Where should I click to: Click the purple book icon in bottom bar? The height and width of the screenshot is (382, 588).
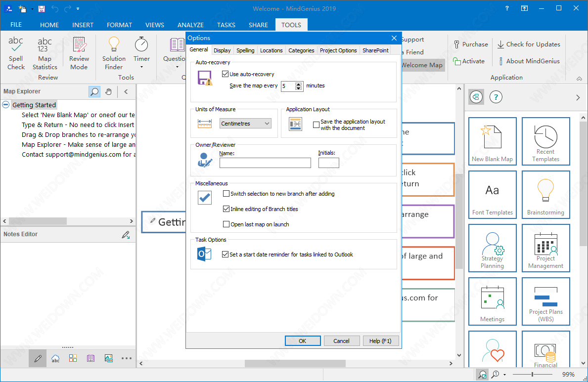click(x=91, y=358)
